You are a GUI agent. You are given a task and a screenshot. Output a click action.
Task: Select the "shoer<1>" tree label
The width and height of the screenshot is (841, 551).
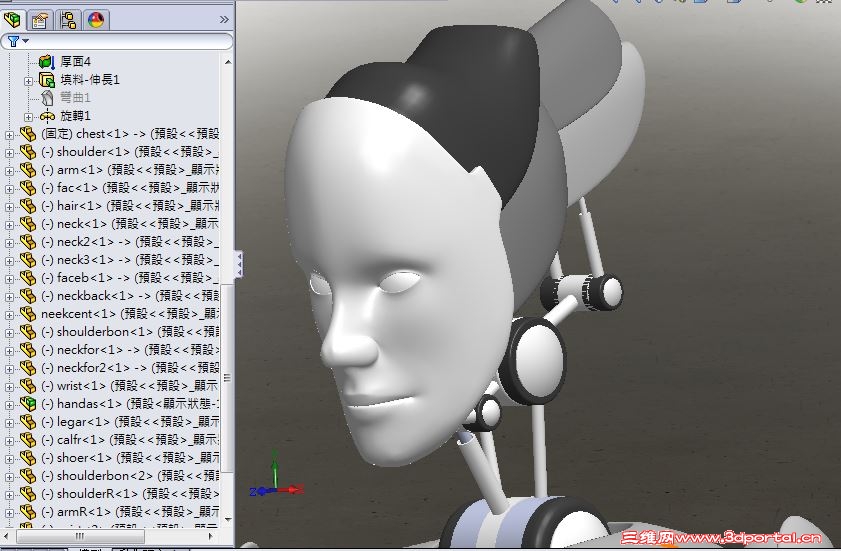84,458
